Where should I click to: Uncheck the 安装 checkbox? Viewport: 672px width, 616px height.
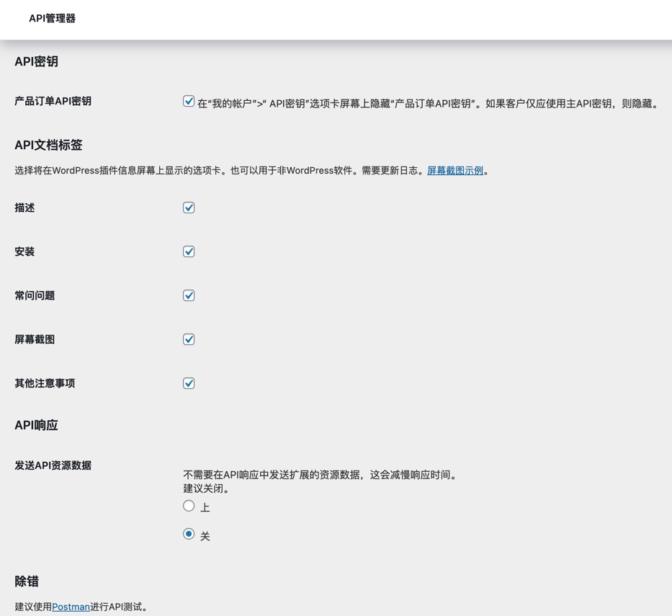click(189, 251)
